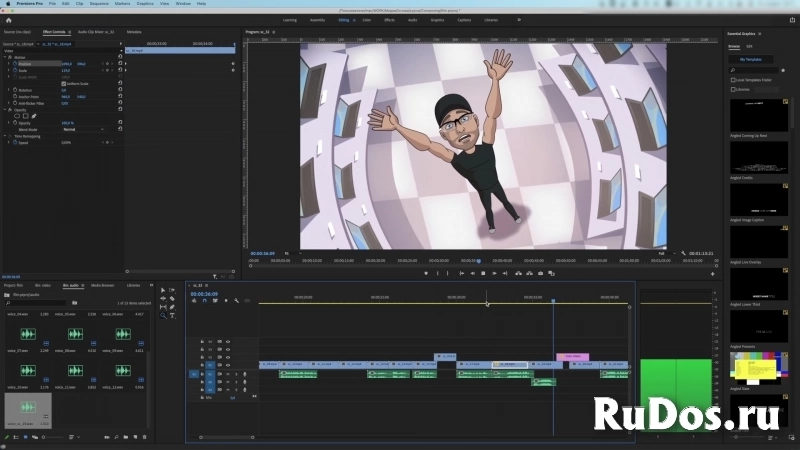Switch to the Color workspace tab
Image resolution: width=800 pixels, height=450 pixels.
tap(366, 20)
